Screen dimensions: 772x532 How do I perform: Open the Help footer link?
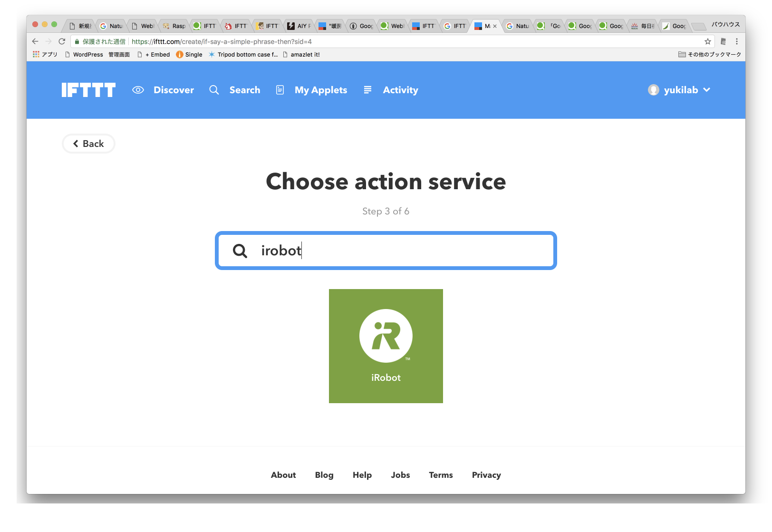pyautogui.click(x=362, y=475)
